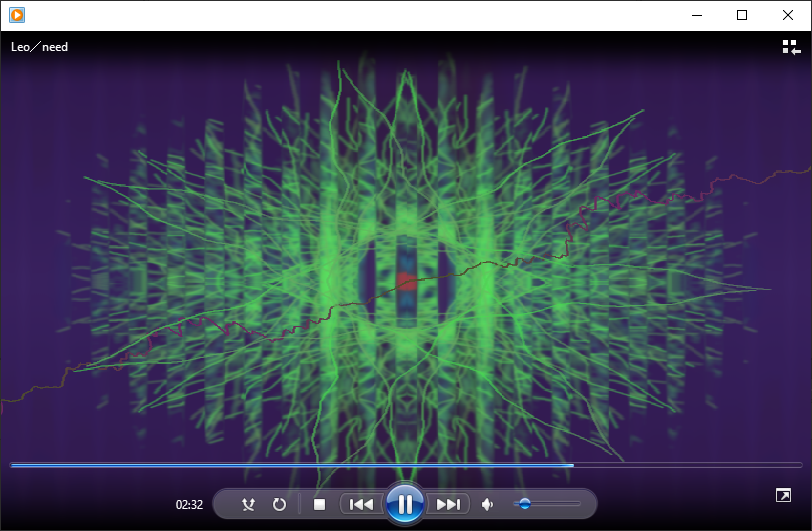View full screen icon
The height and width of the screenshot is (531, 812).
783,495
